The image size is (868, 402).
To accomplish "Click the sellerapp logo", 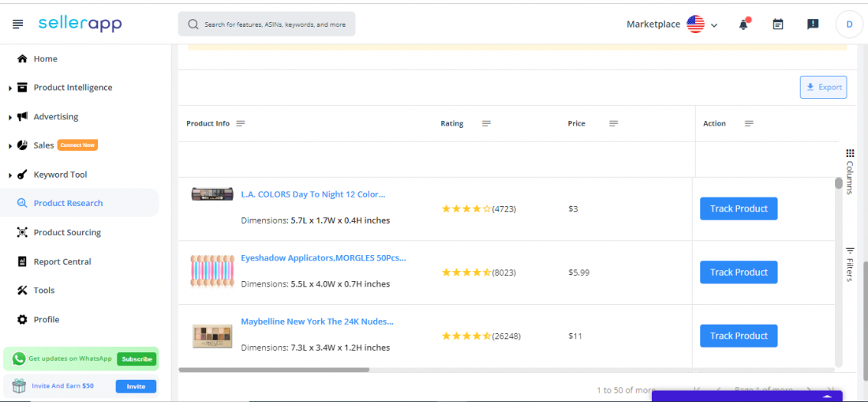I will coord(80,23).
